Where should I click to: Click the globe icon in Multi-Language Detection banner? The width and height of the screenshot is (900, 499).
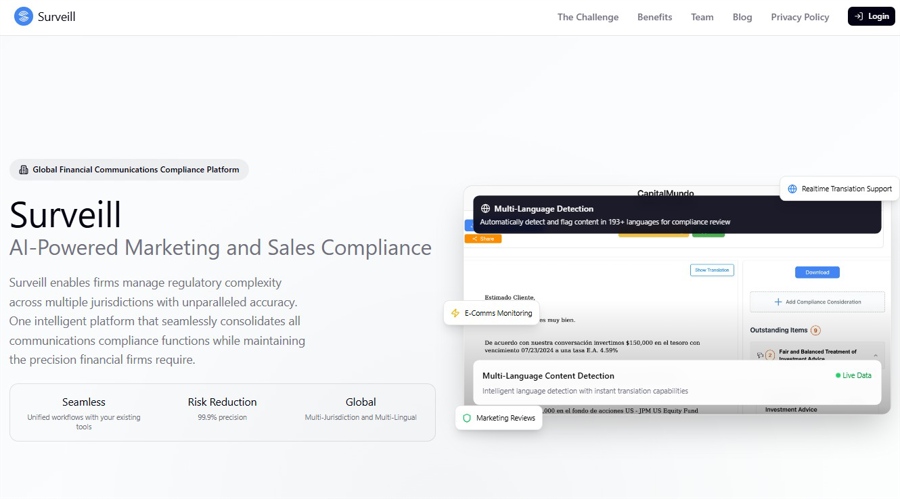[485, 208]
